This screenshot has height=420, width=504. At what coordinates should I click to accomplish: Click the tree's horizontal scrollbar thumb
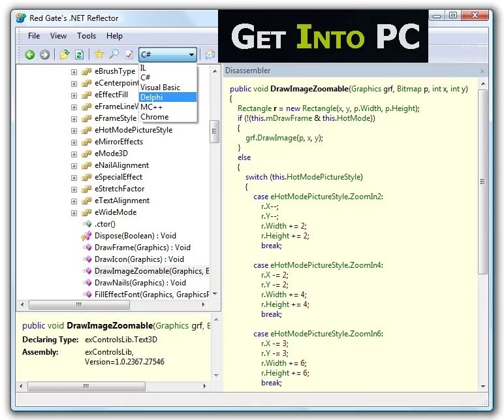pyautogui.click(x=79, y=304)
